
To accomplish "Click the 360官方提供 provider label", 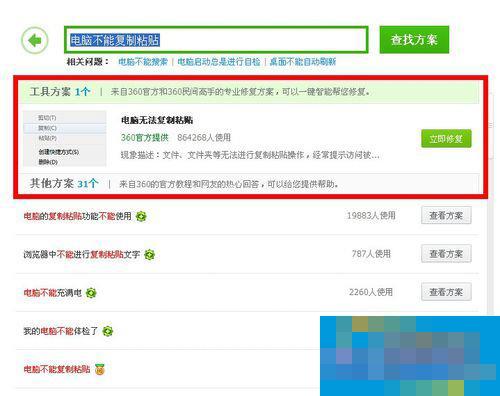I will [x=145, y=138].
